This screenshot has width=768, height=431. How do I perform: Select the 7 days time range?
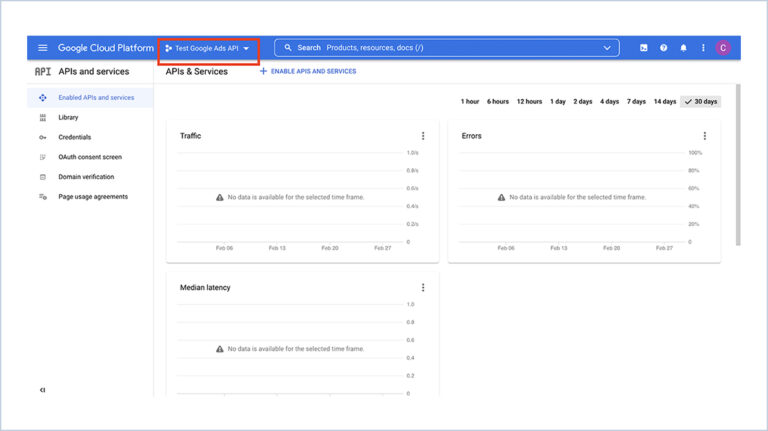[x=636, y=101]
